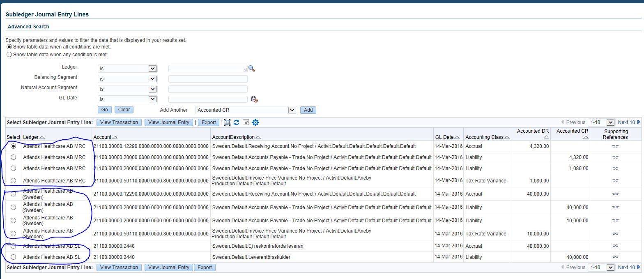Click the bottom Export button
The image size is (644, 279).
(x=205, y=267)
